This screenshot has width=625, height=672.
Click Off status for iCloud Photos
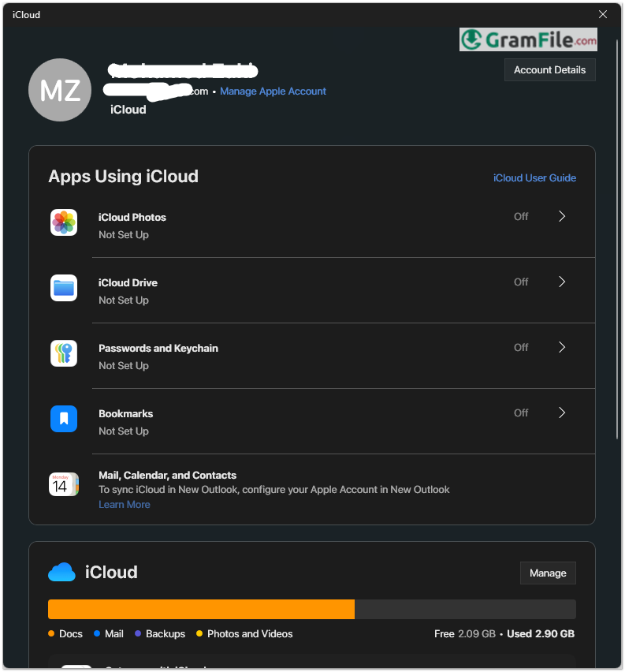tap(521, 216)
